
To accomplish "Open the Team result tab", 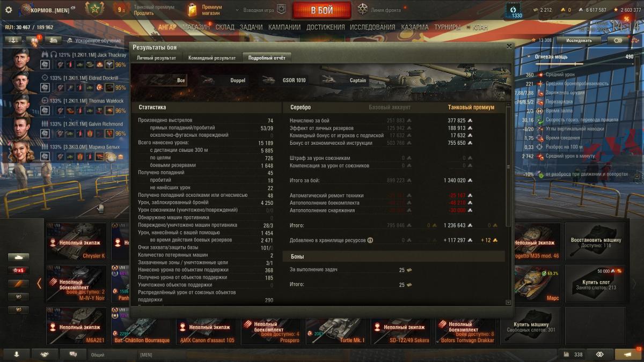I will pyautogui.click(x=211, y=57).
